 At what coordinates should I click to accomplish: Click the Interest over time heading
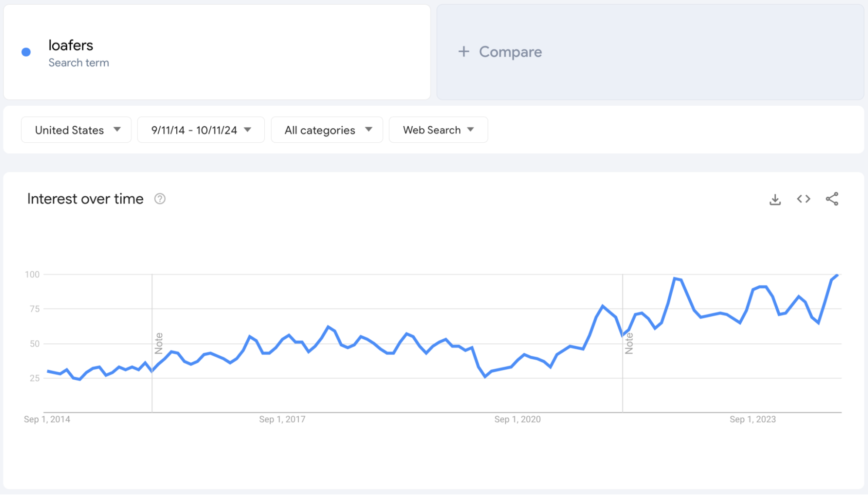tap(85, 199)
